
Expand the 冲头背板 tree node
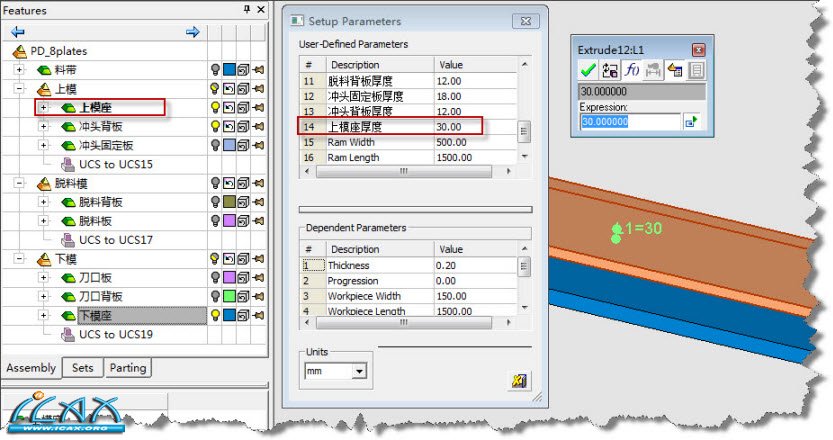[x=44, y=126]
